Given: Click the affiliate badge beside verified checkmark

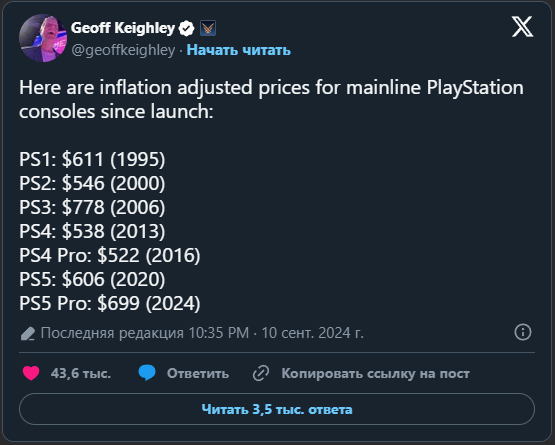Looking at the screenshot, I should coord(208,28).
